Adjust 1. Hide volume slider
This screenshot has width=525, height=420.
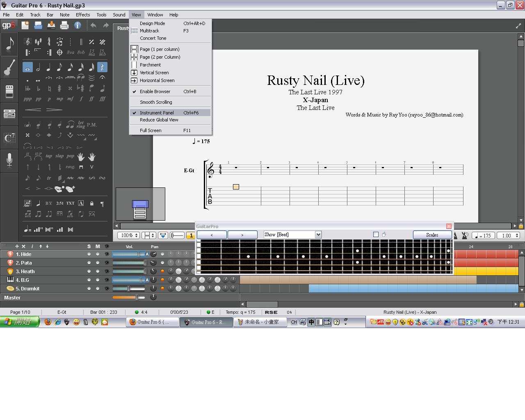pos(129,254)
